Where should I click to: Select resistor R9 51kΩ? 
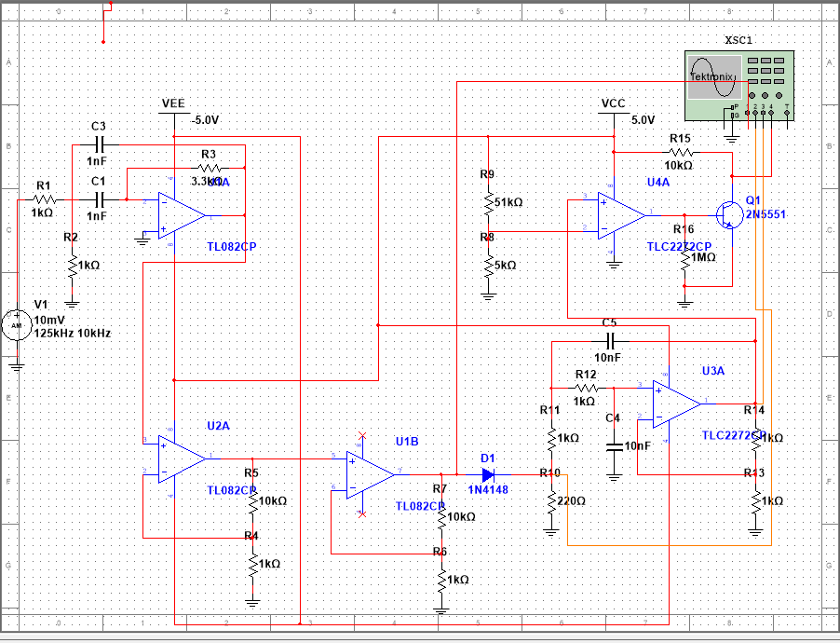(x=488, y=205)
